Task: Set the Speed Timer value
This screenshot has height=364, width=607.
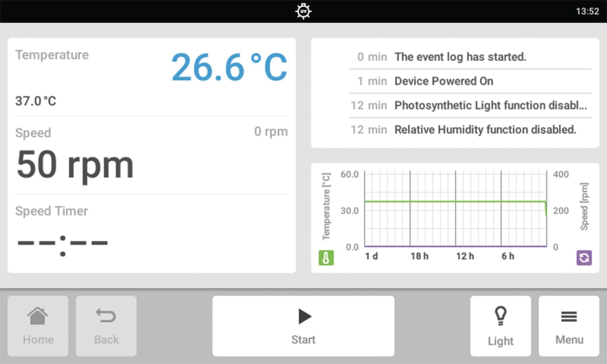Action: click(62, 243)
